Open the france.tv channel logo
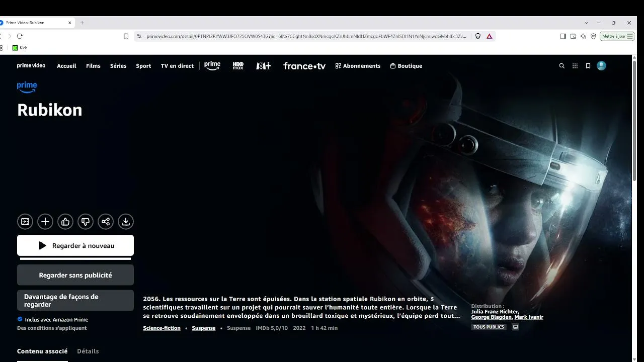This screenshot has width=644, height=362. point(304,66)
